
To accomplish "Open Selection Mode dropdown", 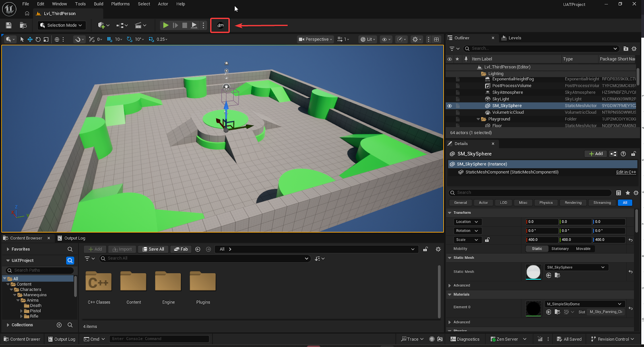I will pos(62,25).
